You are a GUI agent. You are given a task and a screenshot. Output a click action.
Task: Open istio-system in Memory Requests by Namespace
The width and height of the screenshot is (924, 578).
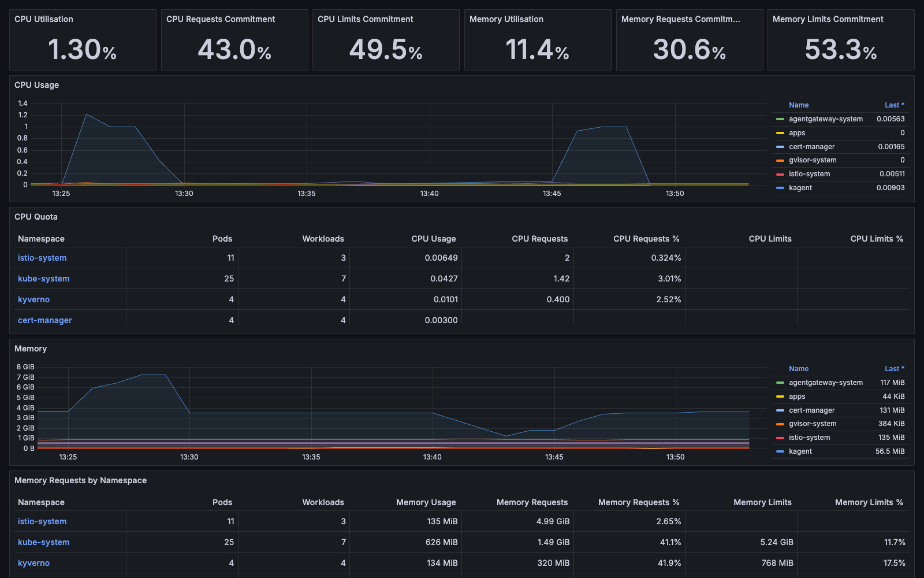42,521
